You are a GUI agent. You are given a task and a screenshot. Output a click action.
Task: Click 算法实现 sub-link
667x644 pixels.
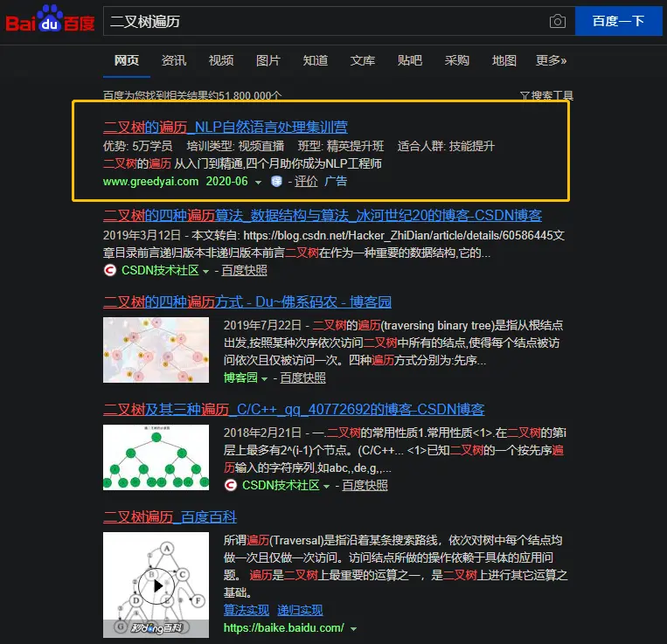point(247,610)
